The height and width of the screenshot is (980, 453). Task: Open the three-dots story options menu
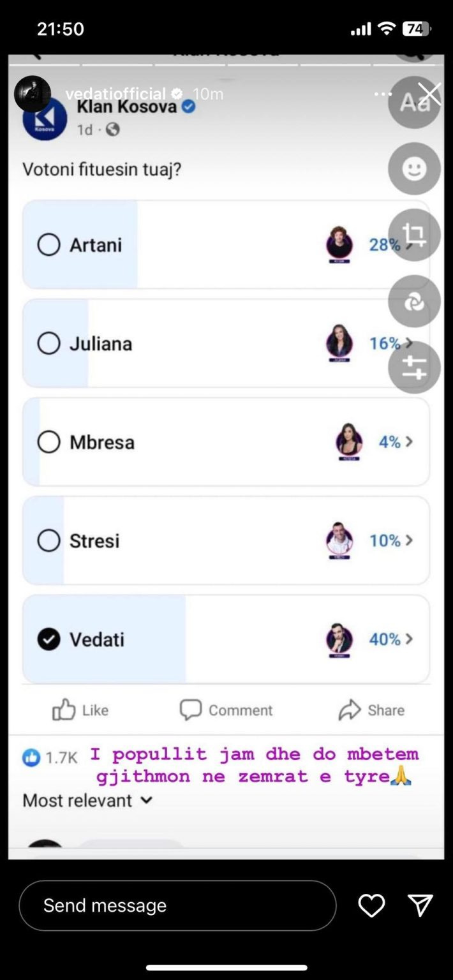383,94
